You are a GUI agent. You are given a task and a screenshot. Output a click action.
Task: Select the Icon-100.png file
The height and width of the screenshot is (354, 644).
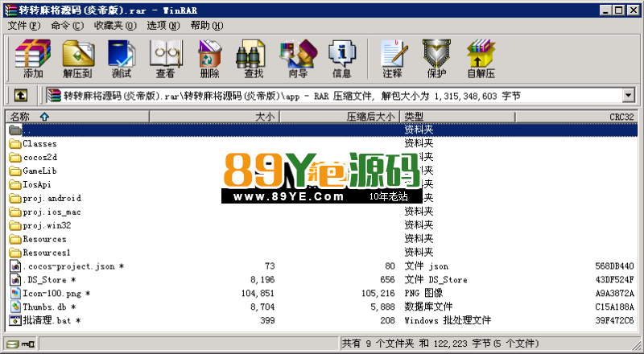[52, 294]
